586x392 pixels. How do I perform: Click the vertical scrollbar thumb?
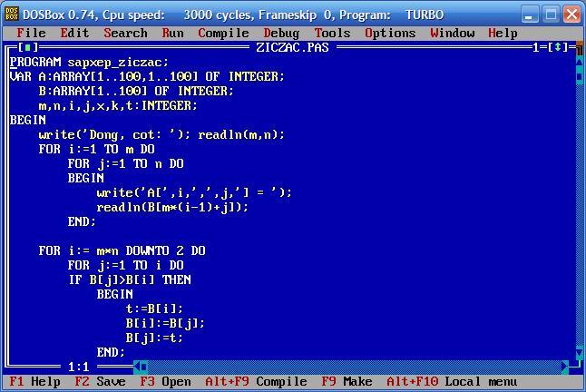(x=580, y=76)
